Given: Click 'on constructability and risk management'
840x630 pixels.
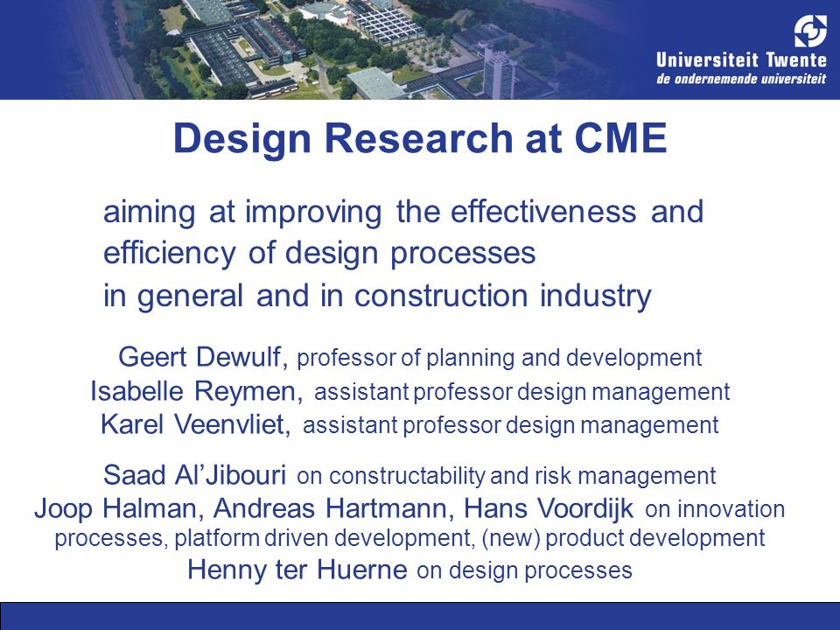Looking at the screenshot, I should pyautogui.click(x=507, y=476).
